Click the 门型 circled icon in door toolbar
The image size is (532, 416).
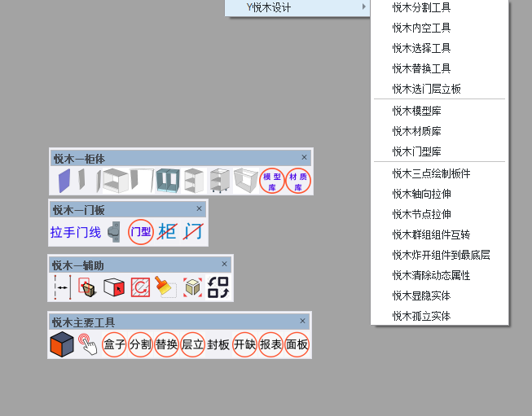coord(141,232)
